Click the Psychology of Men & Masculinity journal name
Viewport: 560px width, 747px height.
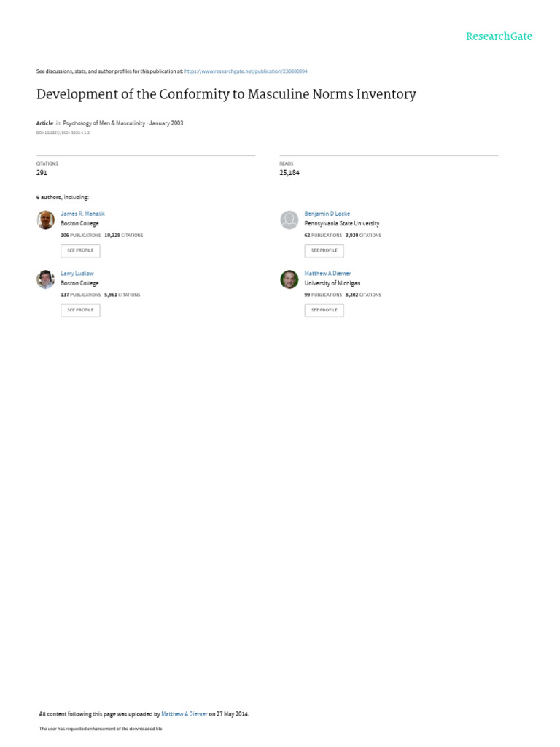point(104,123)
